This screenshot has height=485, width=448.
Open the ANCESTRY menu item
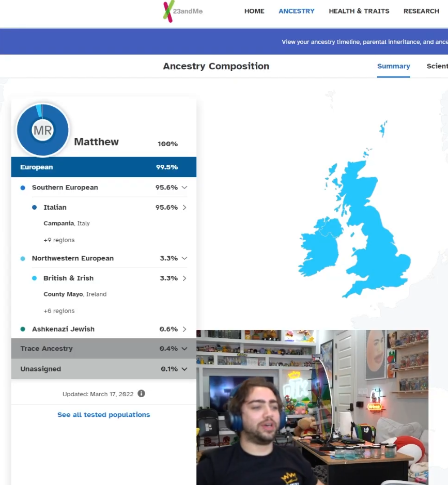(x=297, y=11)
